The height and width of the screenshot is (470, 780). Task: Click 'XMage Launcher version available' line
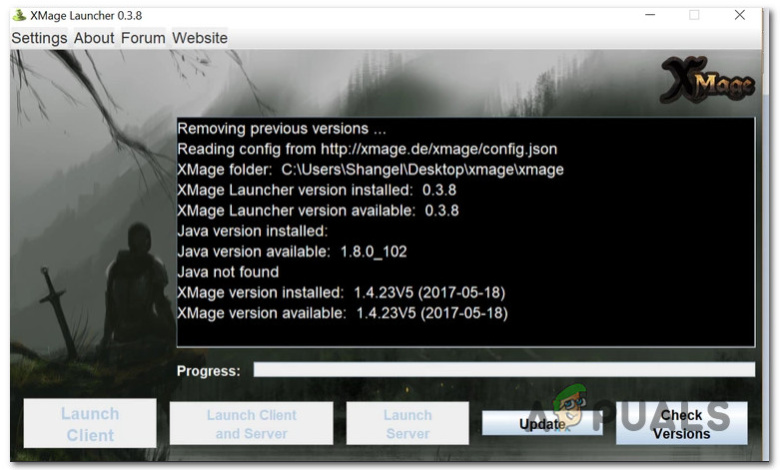click(318, 210)
